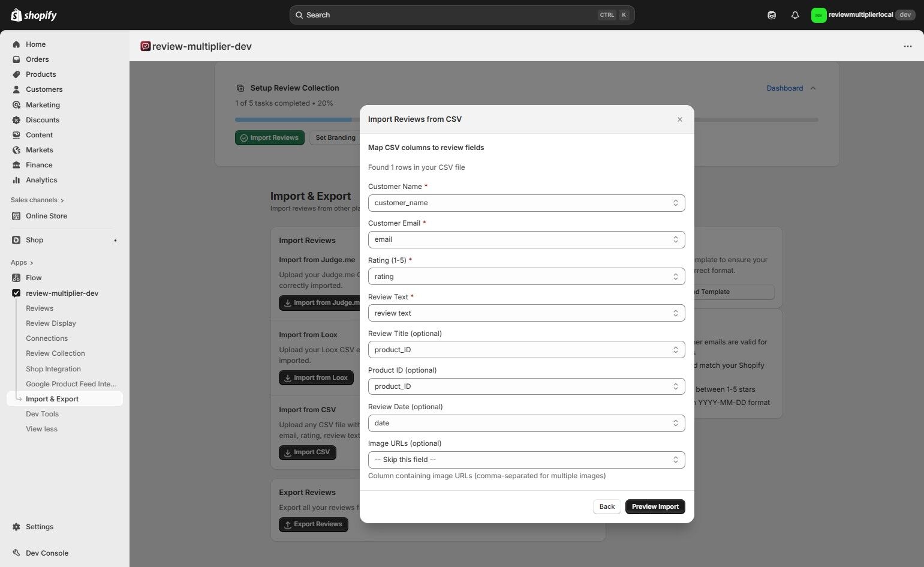This screenshot has width=924, height=567.
Task: Open Review Display in app submenu
Action: [x=51, y=323]
